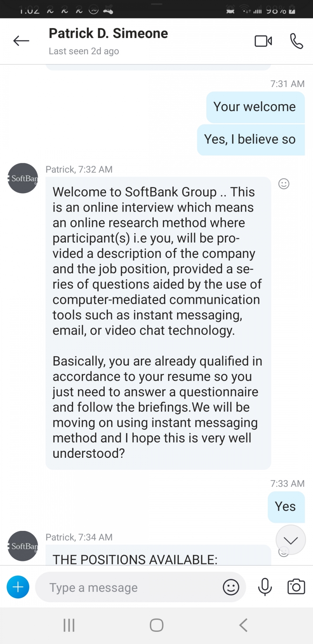The height and width of the screenshot is (644, 313).
Task: Select the 'Your welcome' message bubble
Action: click(x=255, y=107)
